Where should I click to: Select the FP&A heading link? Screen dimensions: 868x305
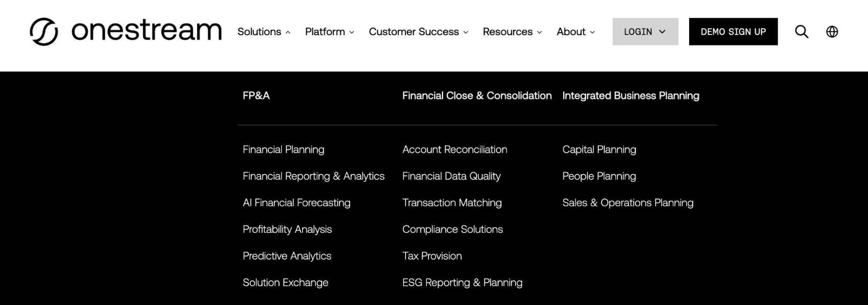[256, 96]
